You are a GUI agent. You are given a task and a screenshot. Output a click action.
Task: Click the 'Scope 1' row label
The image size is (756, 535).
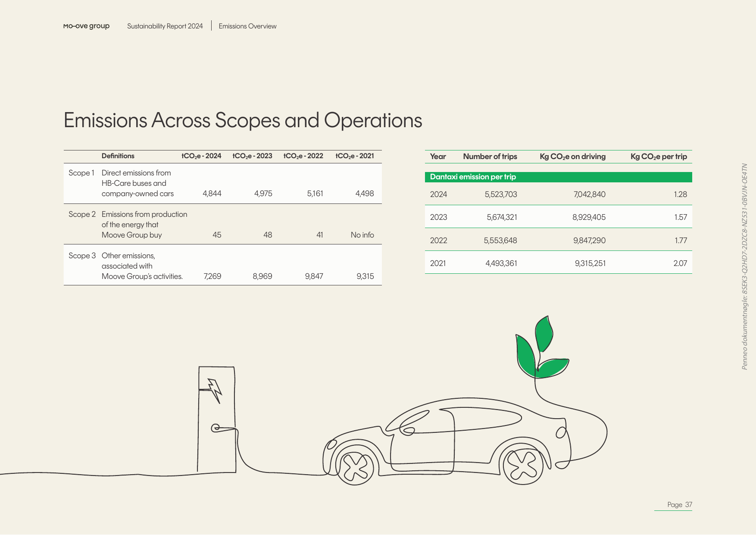[x=81, y=173]
